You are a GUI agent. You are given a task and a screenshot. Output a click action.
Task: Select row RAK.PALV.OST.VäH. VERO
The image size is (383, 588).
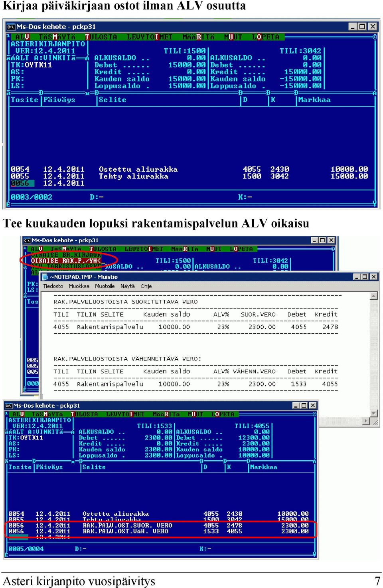pos(159,531)
